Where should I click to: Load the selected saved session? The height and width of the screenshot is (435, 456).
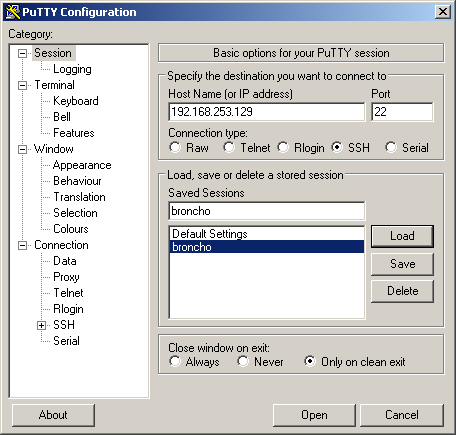pos(402,236)
